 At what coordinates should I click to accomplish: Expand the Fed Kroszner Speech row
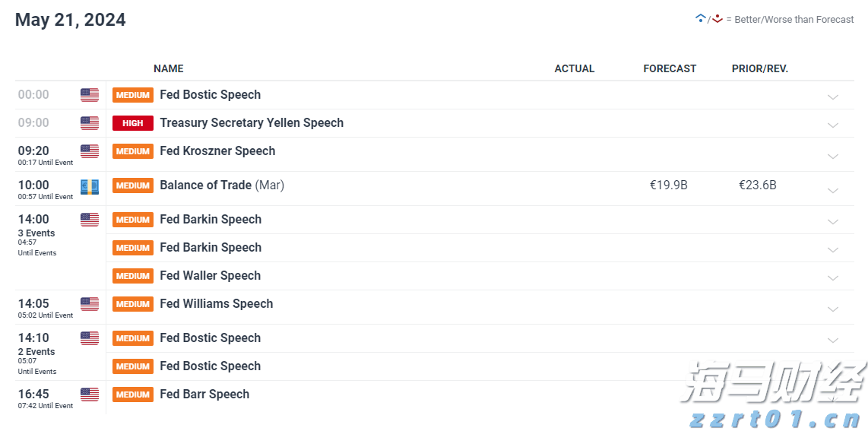[833, 156]
